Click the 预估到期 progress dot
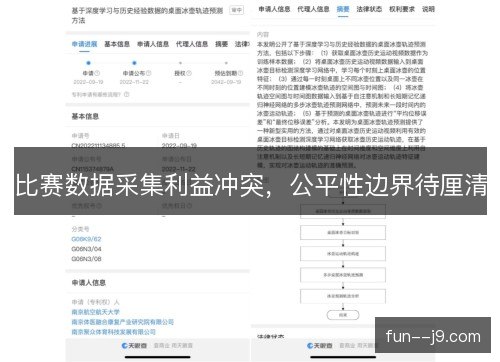 226,63
